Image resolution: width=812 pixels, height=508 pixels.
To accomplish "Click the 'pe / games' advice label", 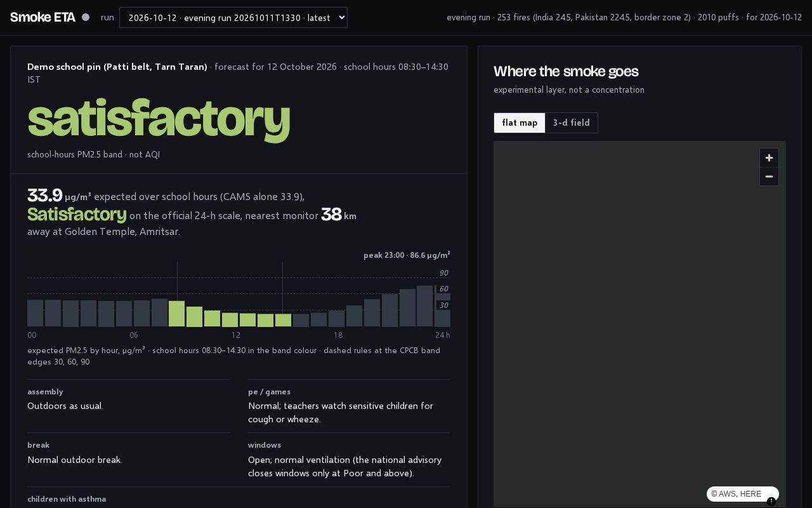I will tap(269, 392).
